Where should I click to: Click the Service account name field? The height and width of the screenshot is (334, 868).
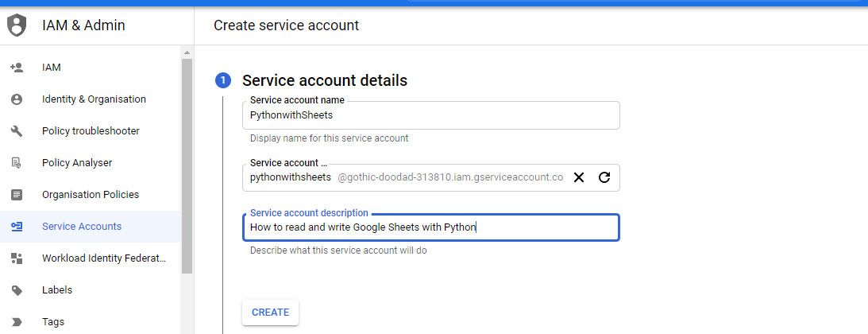pyautogui.click(x=430, y=115)
